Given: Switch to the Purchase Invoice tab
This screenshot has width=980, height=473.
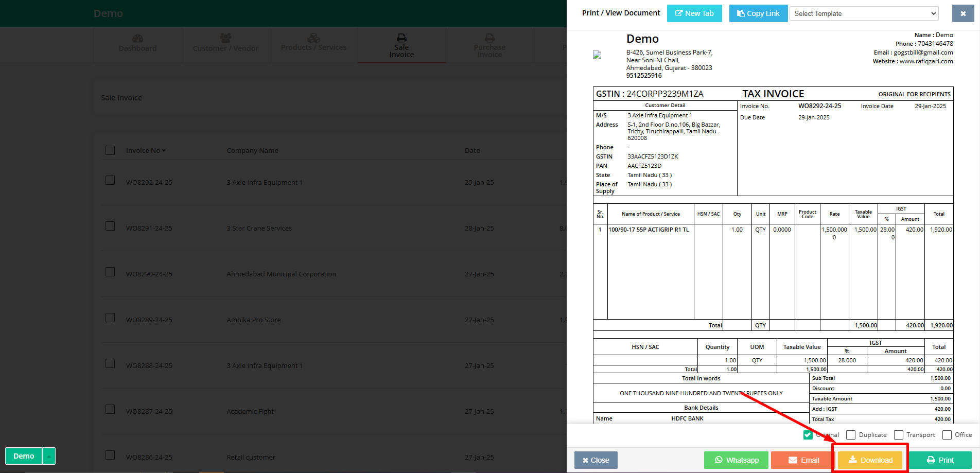Looking at the screenshot, I should coord(489,46).
